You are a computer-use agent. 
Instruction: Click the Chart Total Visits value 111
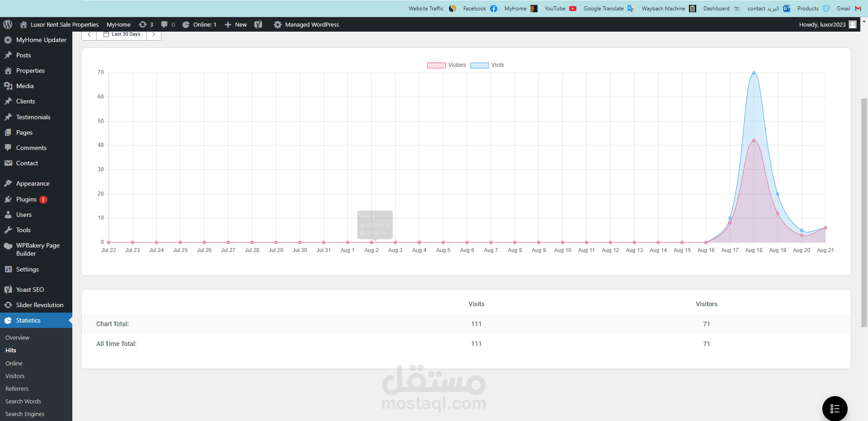[476, 324]
